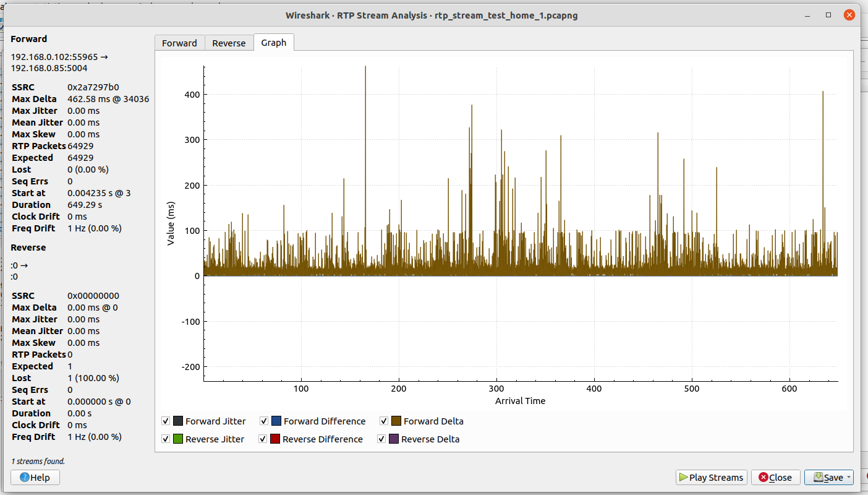Toggle the Reverse Jitter checkbox
The height and width of the screenshot is (495, 868).
click(x=166, y=439)
